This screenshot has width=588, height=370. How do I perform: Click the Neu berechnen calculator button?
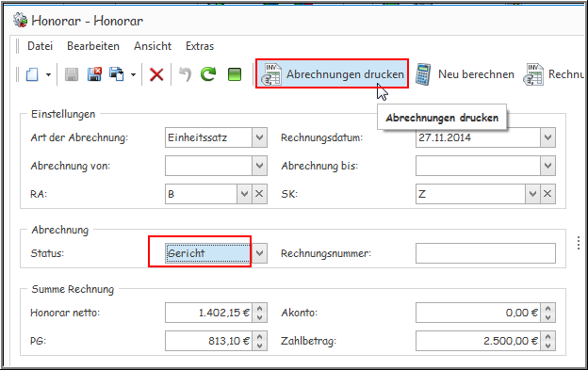[x=465, y=74]
